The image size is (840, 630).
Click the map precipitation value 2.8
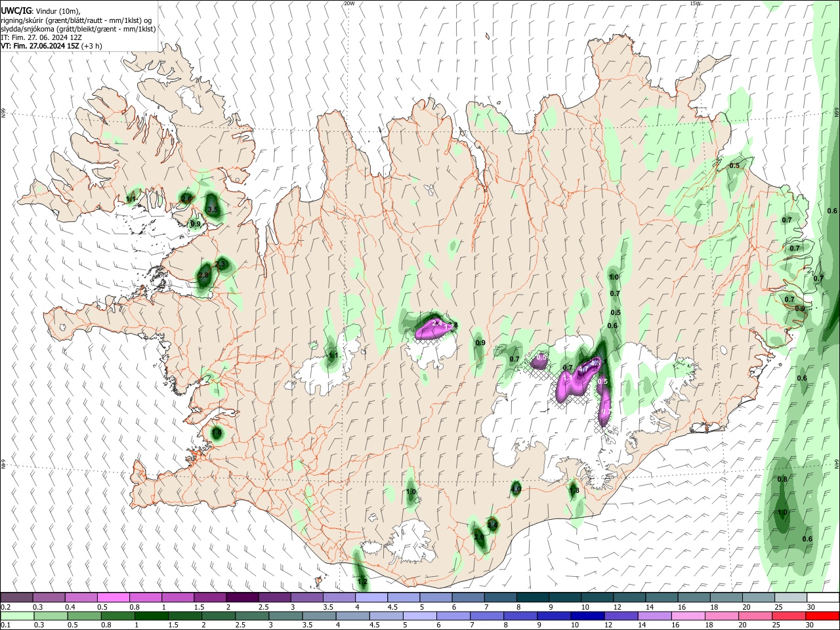[x=203, y=276]
